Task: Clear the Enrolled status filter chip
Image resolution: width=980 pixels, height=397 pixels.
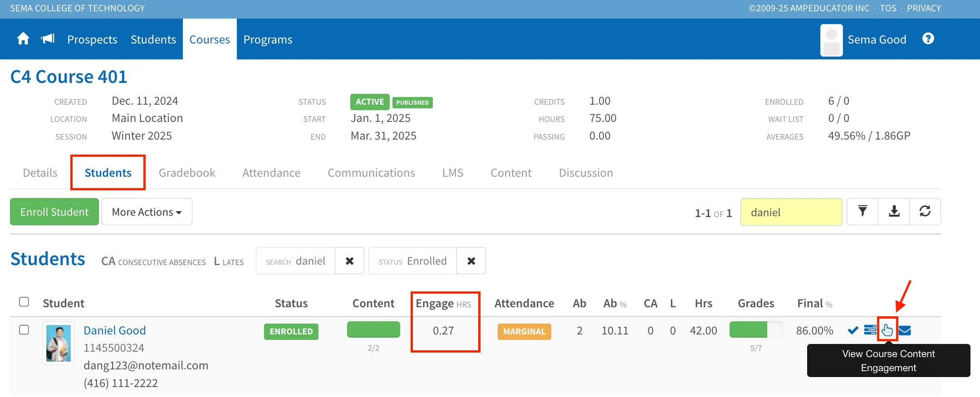Action: (471, 261)
